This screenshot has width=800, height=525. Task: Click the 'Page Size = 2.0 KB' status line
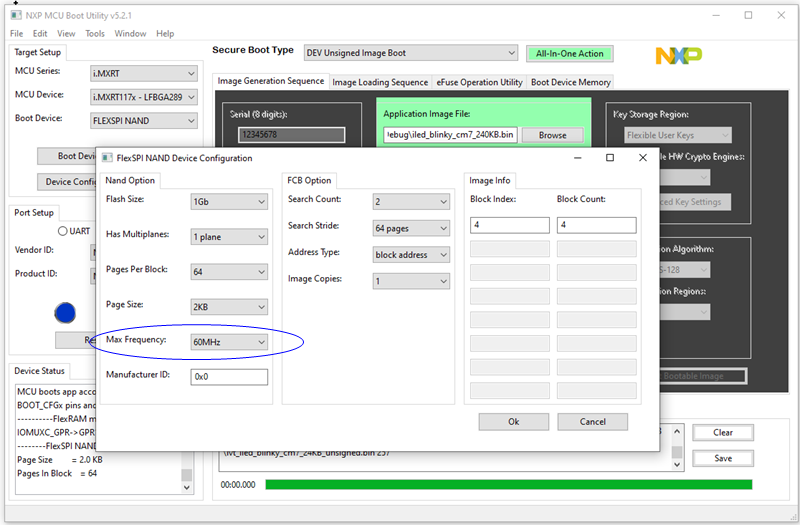point(60,460)
